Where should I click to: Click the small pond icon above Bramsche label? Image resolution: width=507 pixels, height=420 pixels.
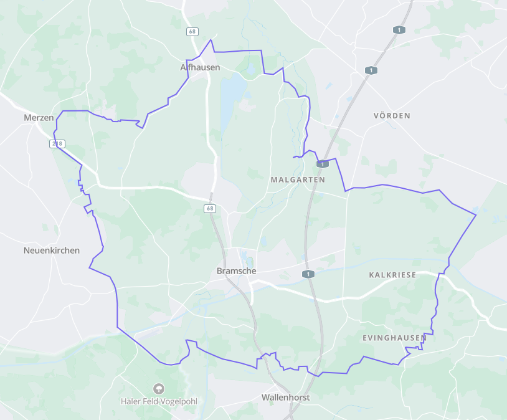point(249,262)
